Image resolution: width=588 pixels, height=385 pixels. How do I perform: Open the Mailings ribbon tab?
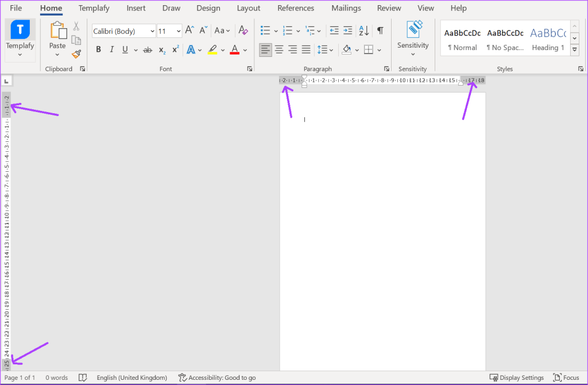pyautogui.click(x=346, y=7)
